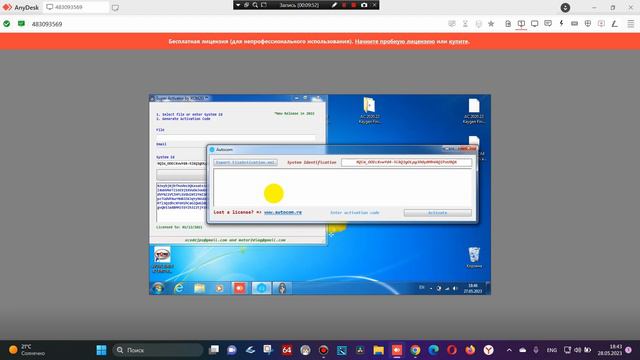Click the Export FileActivation.xml button
This screenshot has height=360, width=640.
click(x=245, y=162)
